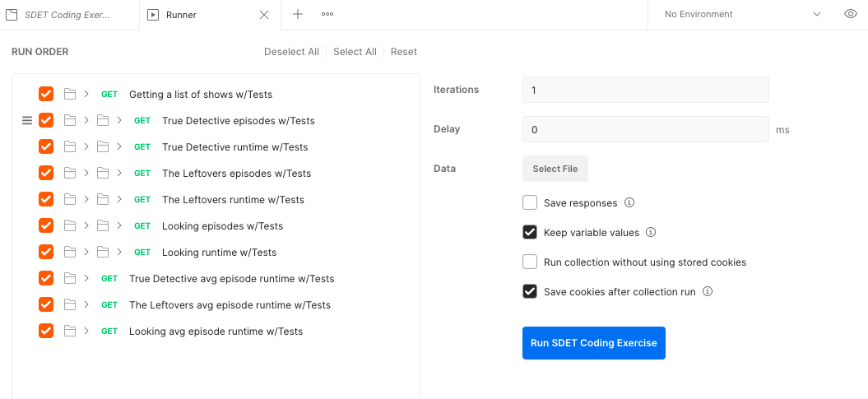Image resolution: width=868 pixels, height=399 pixels.
Task: Uncheck True Detective episodes w/Tests request
Action: (x=46, y=120)
